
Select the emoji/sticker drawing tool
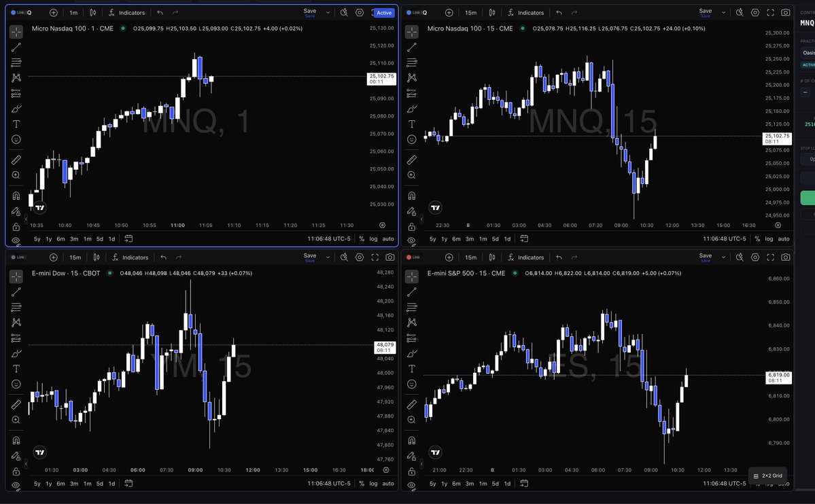(x=15, y=139)
